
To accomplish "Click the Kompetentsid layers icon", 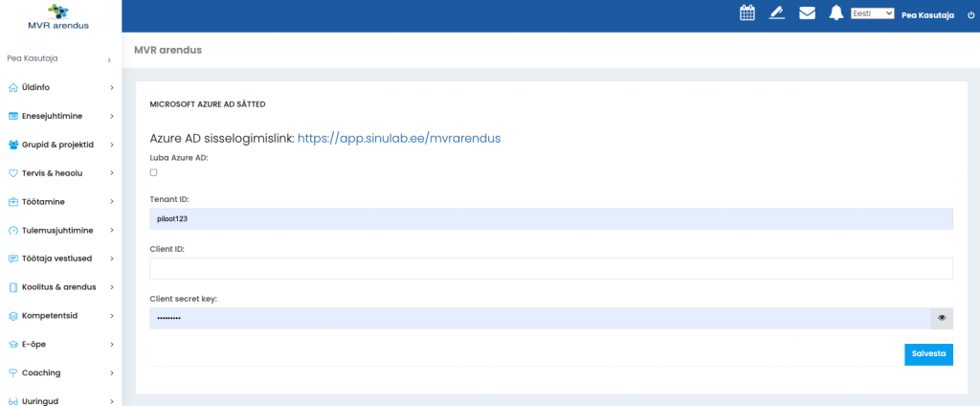I will point(13,316).
